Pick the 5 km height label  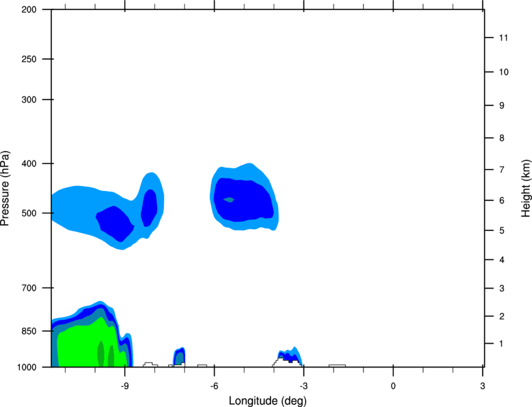click(x=501, y=231)
